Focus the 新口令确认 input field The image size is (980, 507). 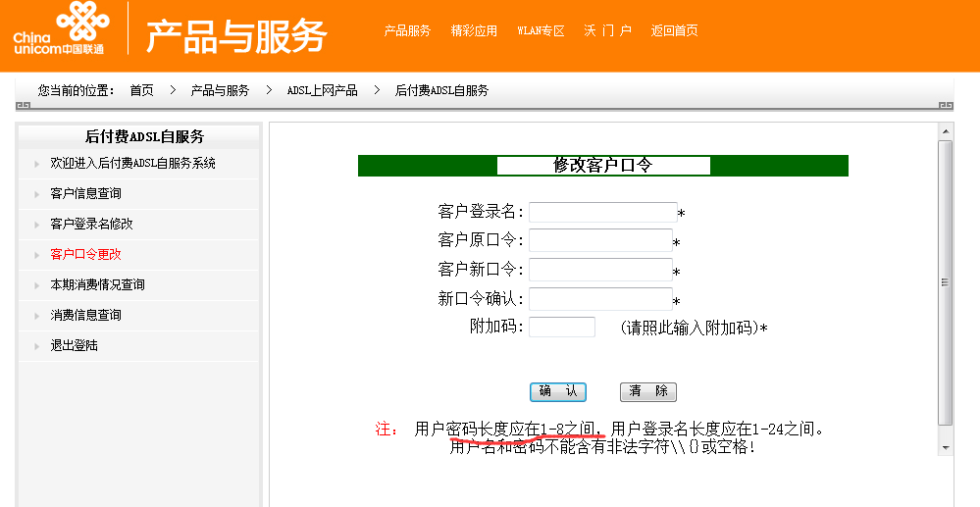(600, 299)
